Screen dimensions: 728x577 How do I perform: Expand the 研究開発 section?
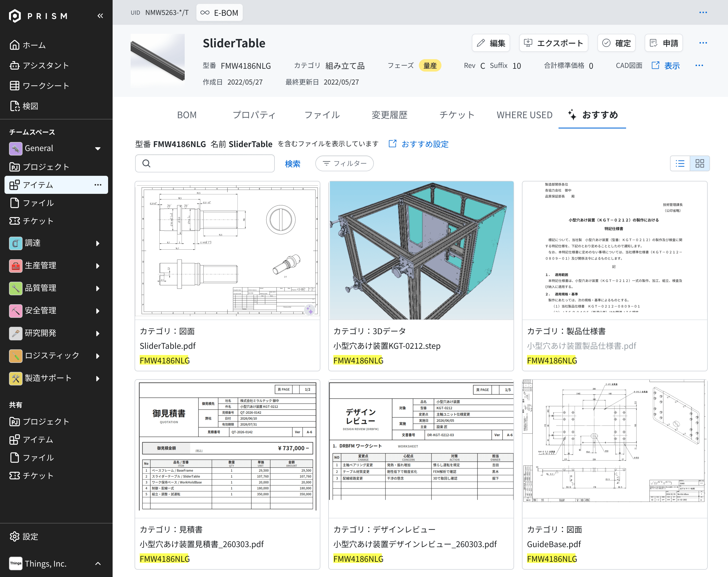point(98,333)
